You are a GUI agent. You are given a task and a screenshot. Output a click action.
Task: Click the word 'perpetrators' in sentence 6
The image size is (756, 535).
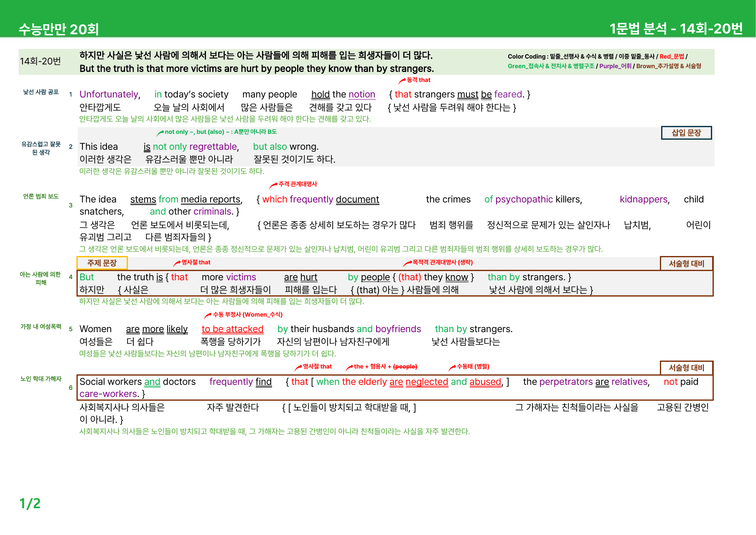[x=566, y=382]
